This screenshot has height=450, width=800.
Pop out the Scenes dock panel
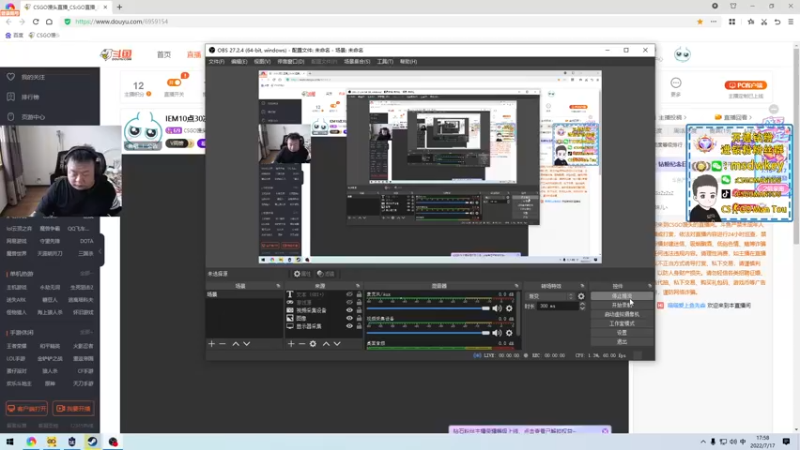pos(278,286)
